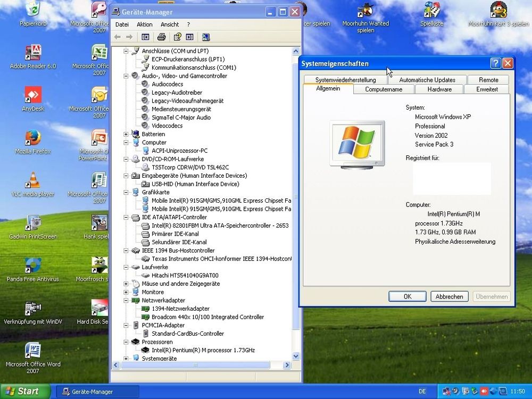532x399 pixels.
Task: Select Standard-CardBus-Controller entry
Action: [188, 334]
